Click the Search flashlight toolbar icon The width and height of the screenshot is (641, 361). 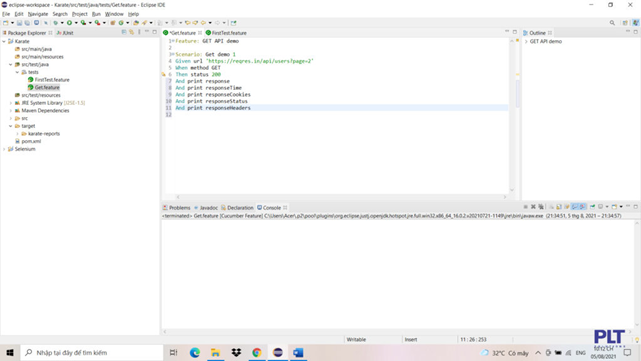tap(144, 23)
